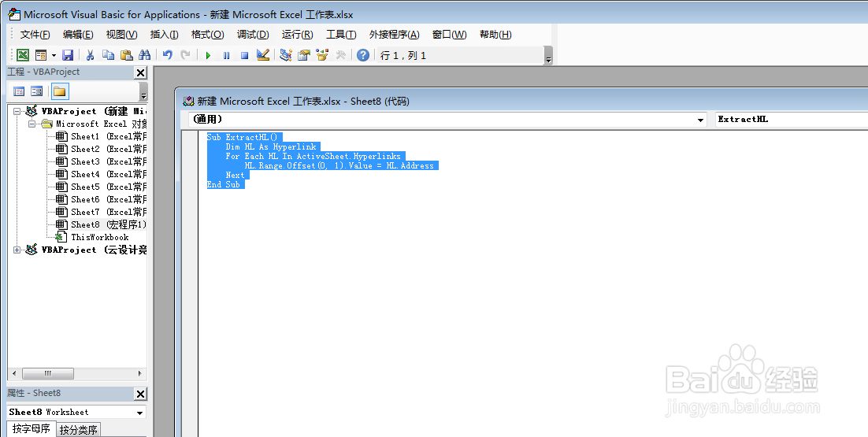Open the 插入(I) menu

tap(165, 35)
